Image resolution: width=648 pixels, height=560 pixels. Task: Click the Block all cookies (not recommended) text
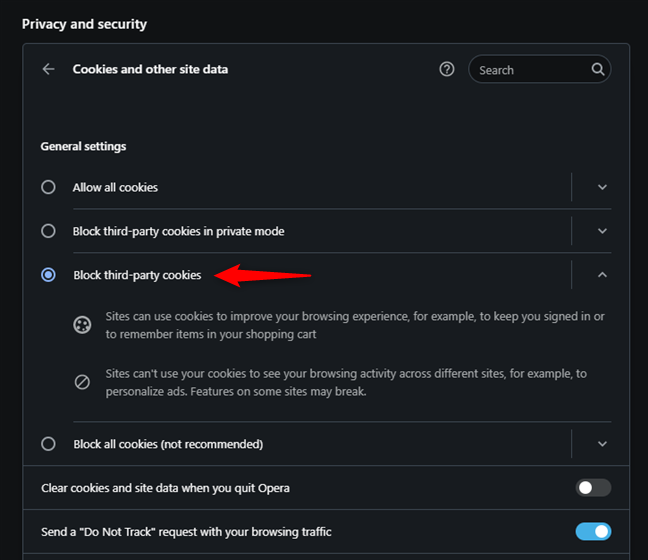(168, 444)
